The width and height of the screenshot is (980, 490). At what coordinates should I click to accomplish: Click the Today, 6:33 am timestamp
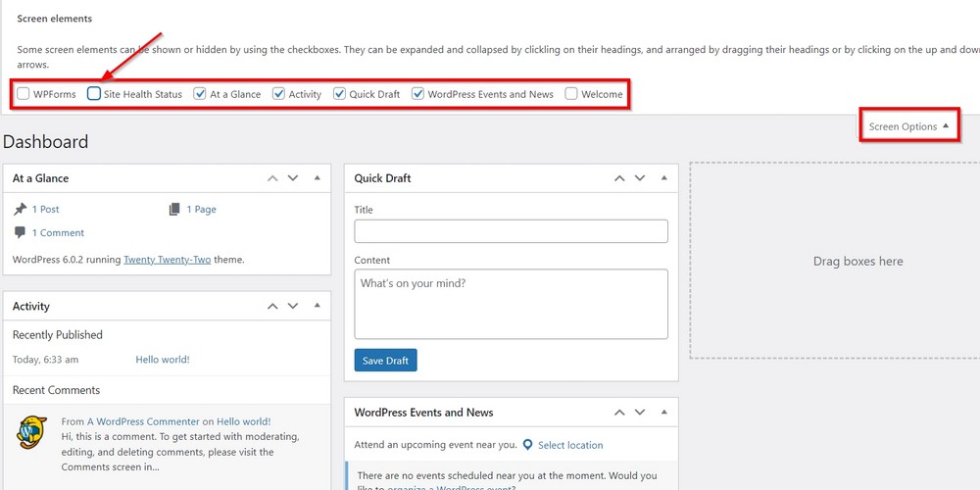[x=46, y=360]
